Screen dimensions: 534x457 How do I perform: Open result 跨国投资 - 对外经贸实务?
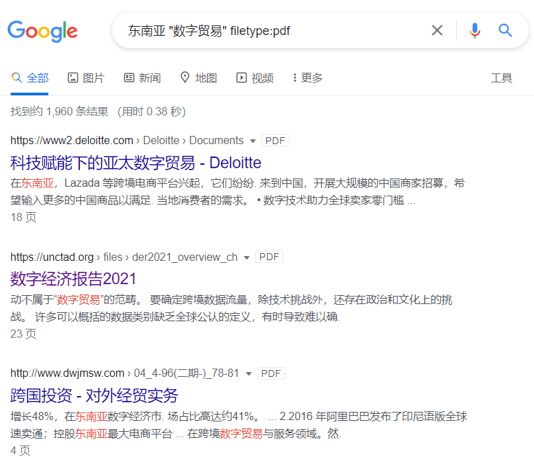[94, 395]
